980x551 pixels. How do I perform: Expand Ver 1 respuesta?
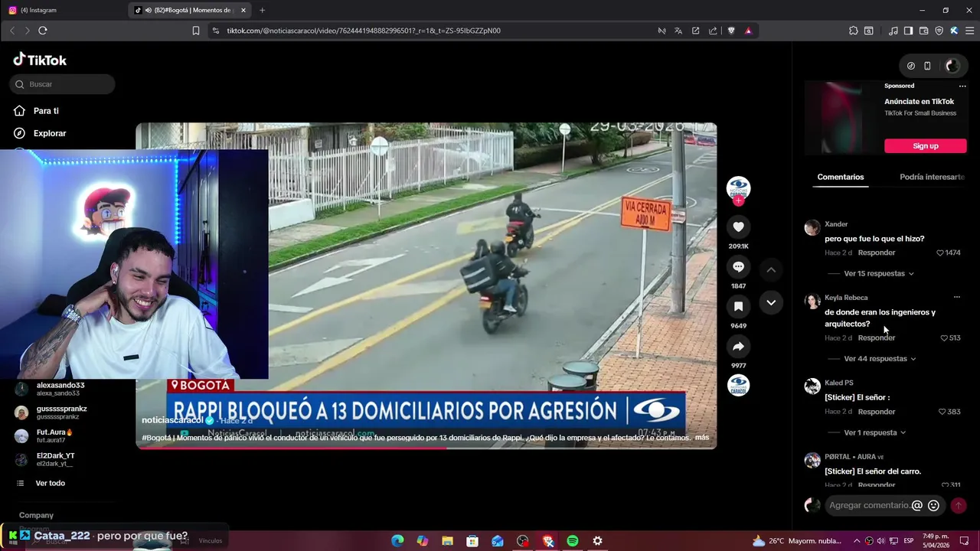pyautogui.click(x=874, y=432)
